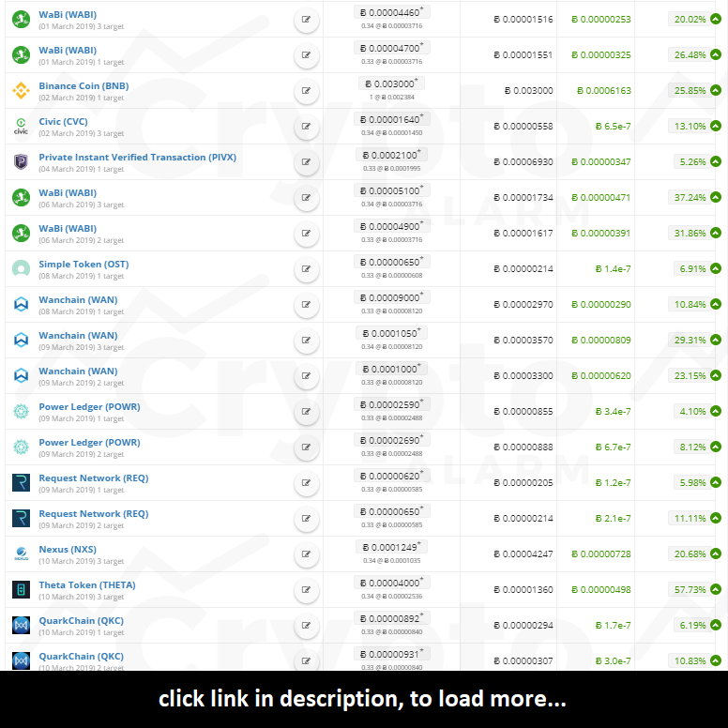This screenshot has width=728, height=728.
Task: Click green up arrow beside 25.85%
Action: pos(716,90)
